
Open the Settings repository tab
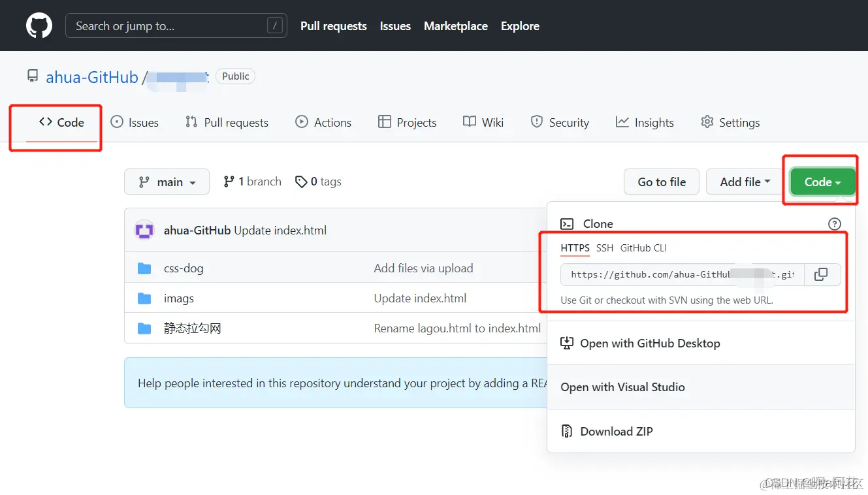click(x=730, y=122)
